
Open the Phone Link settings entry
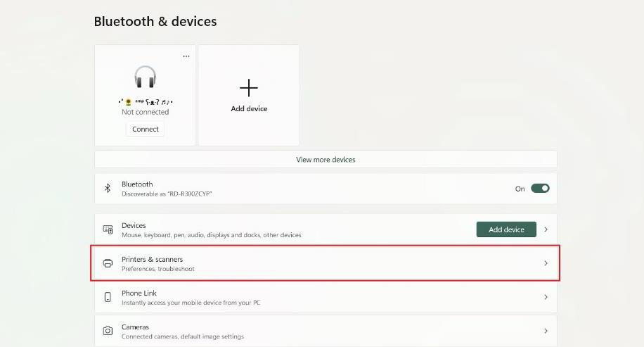[326, 297]
